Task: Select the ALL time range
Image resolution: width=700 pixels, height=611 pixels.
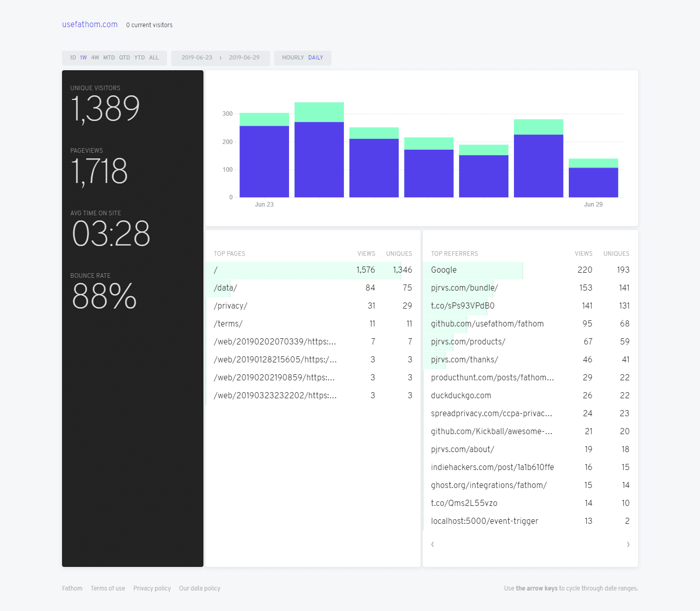Action: [154, 57]
